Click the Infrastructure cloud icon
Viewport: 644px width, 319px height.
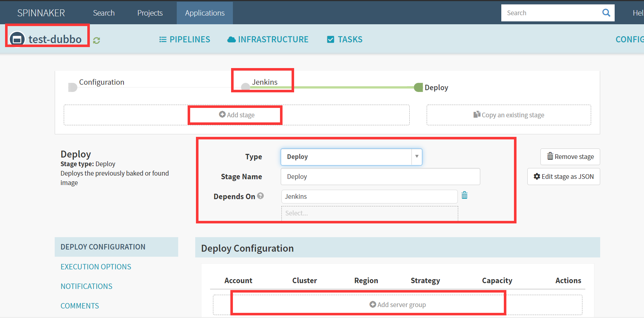pos(231,39)
